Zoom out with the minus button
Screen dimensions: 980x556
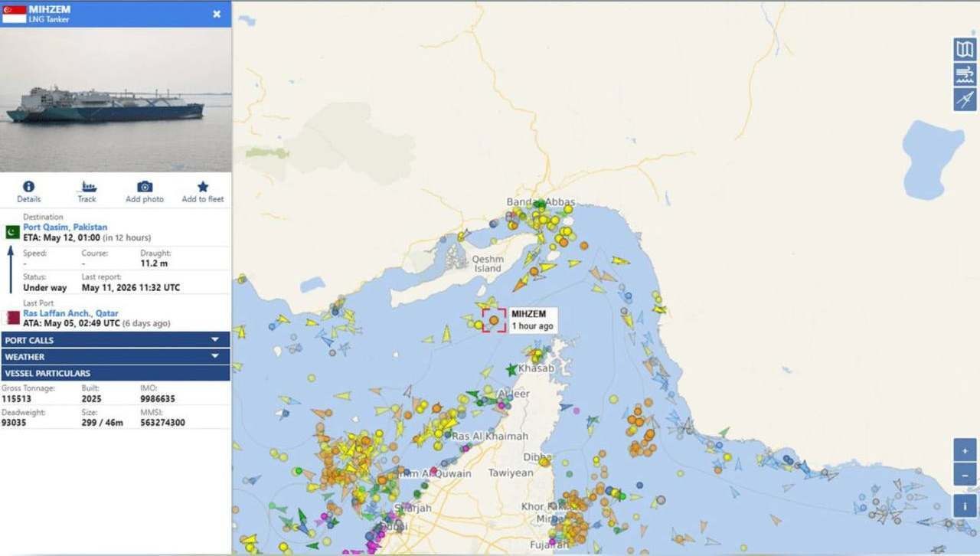965,474
